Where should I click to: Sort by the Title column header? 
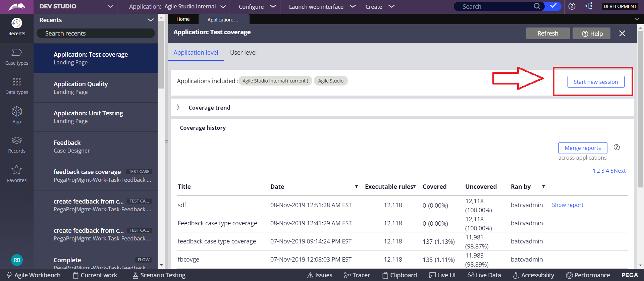[x=184, y=186]
